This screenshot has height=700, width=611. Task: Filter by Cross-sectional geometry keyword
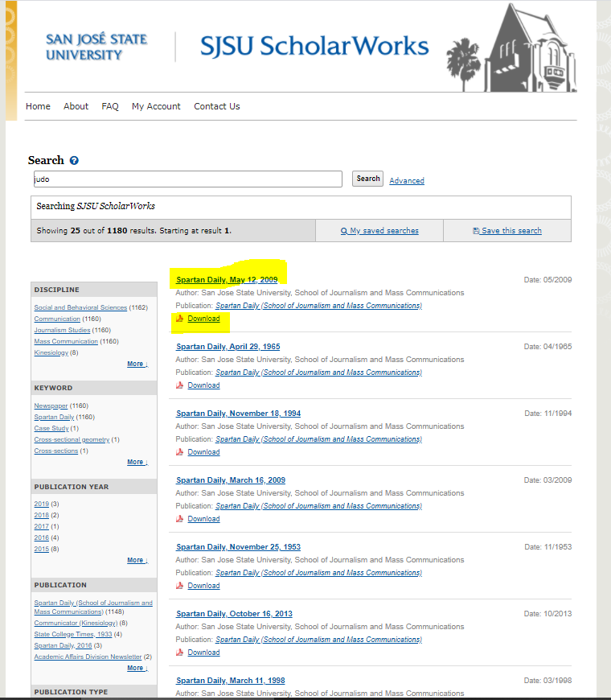pyautogui.click(x=72, y=440)
